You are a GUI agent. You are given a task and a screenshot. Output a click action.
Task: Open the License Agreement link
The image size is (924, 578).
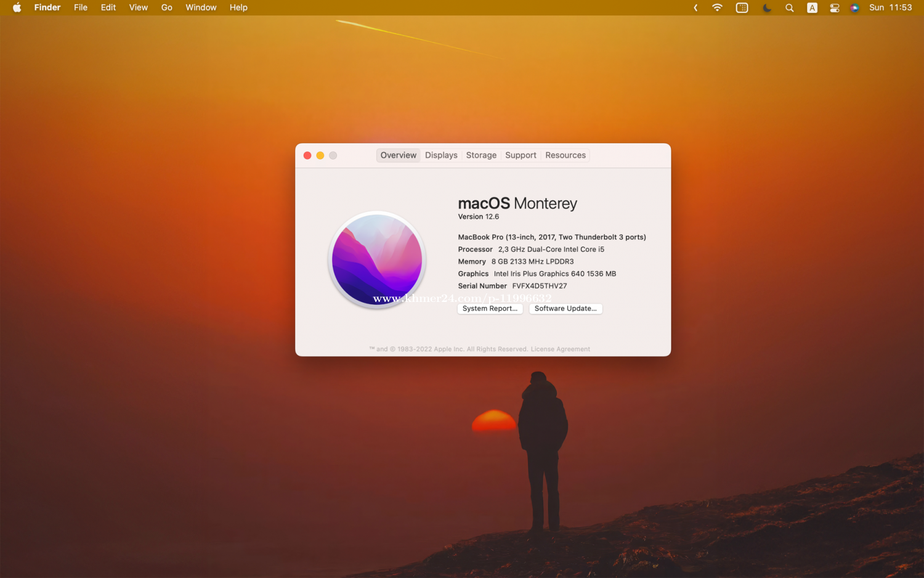pyautogui.click(x=561, y=349)
